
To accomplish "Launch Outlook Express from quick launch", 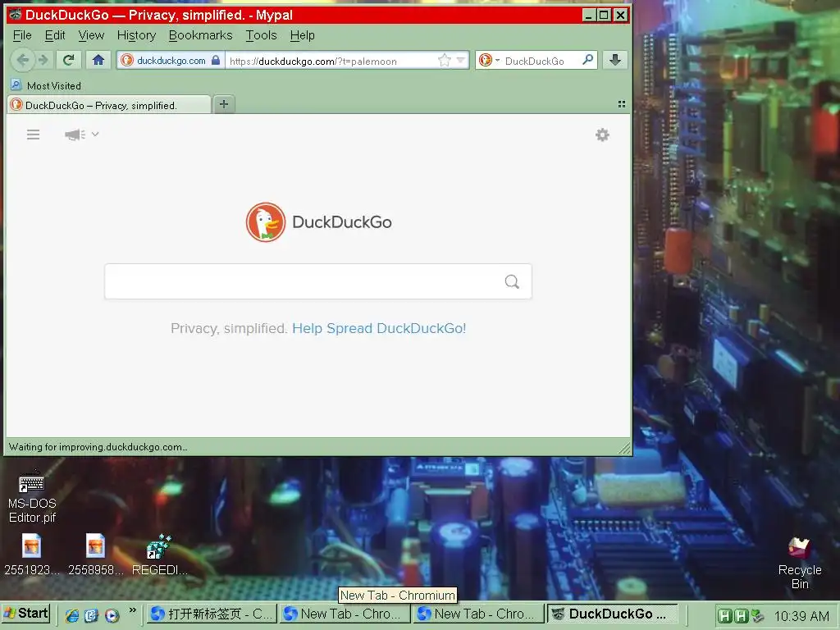I will [92, 615].
